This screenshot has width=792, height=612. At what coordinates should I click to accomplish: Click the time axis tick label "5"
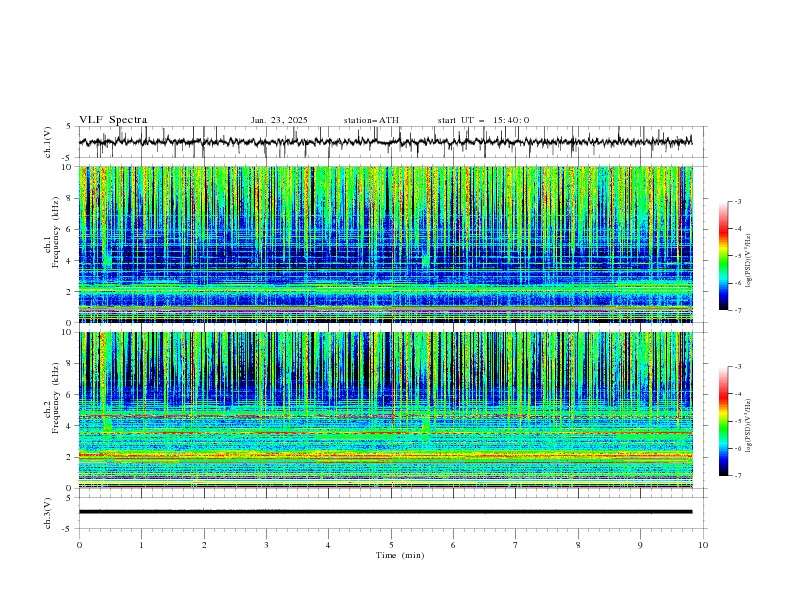[391, 545]
